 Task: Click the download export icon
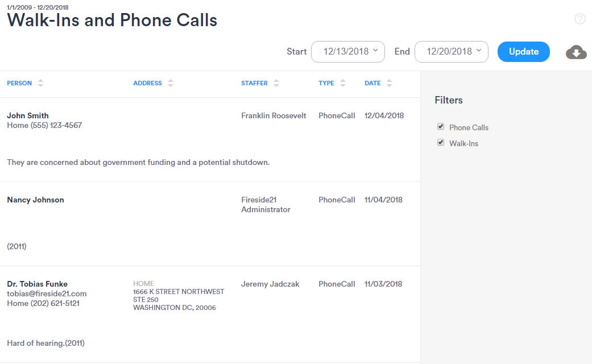point(576,52)
